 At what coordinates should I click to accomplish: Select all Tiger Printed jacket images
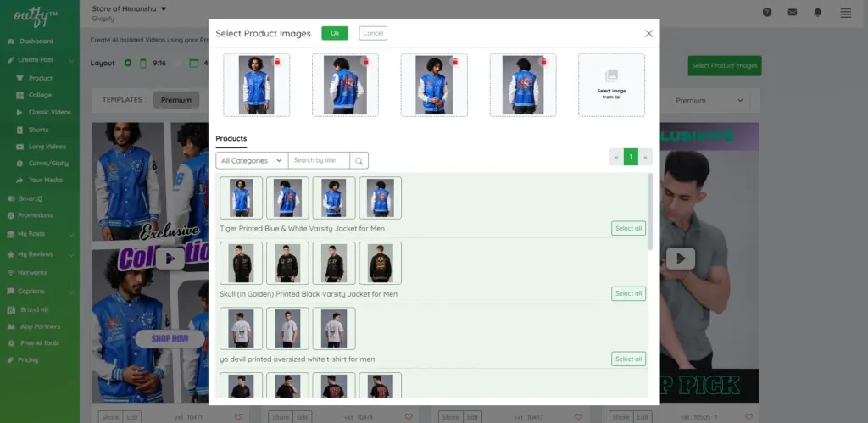[x=628, y=228]
